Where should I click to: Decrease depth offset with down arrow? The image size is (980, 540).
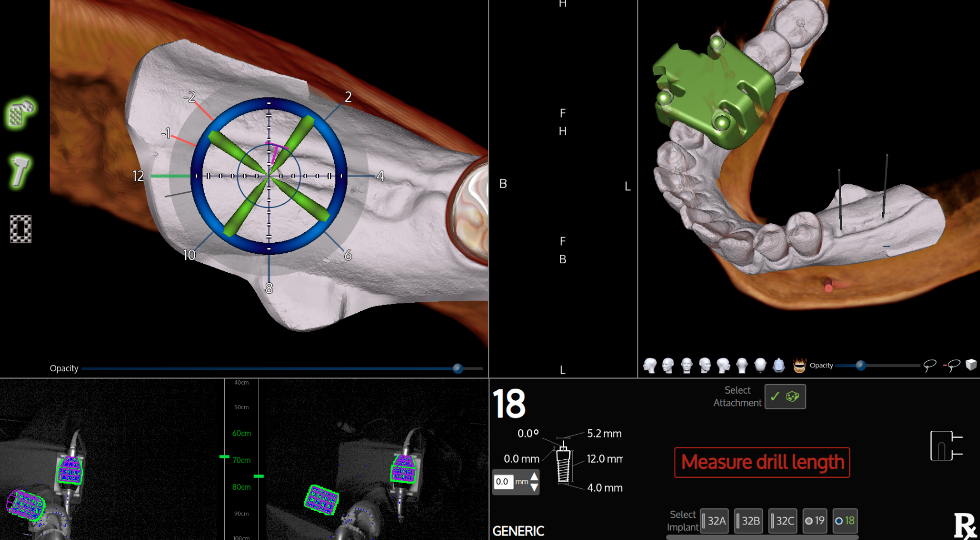tap(534, 488)
